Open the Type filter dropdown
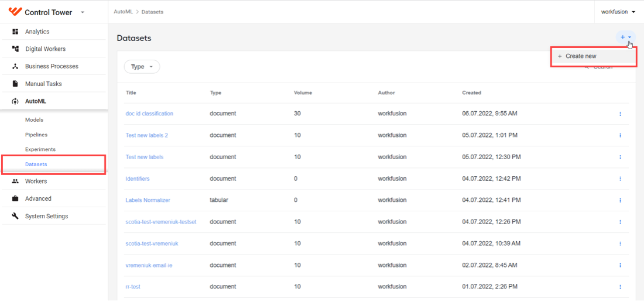This screenshot has width=644, height=302. coord(142,67)
